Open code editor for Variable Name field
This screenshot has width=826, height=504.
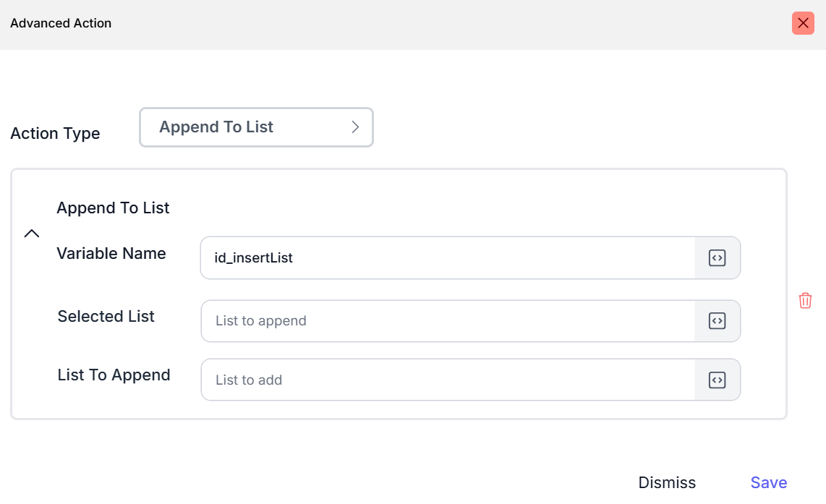coord(717,257)
